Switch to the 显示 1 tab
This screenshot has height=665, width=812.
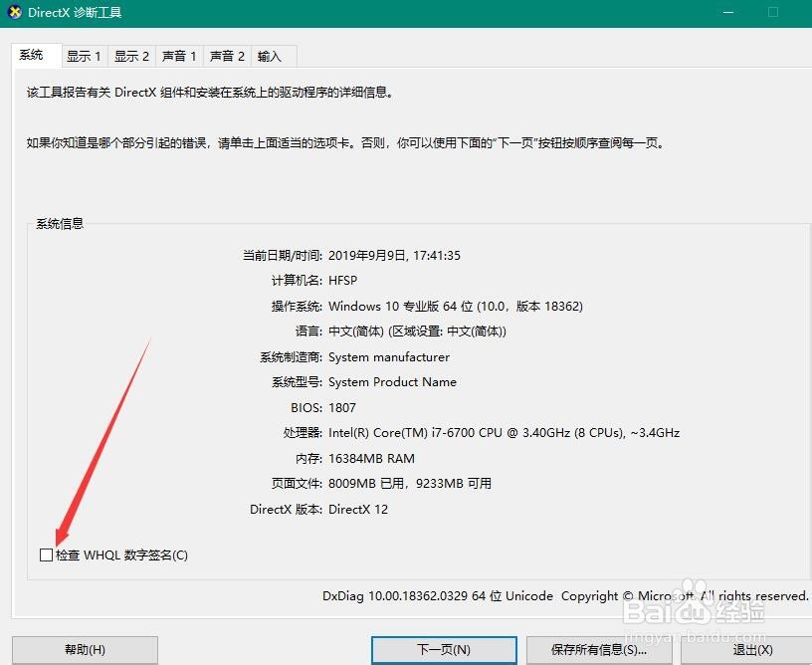pyautogui.click(x=84, y=56)
